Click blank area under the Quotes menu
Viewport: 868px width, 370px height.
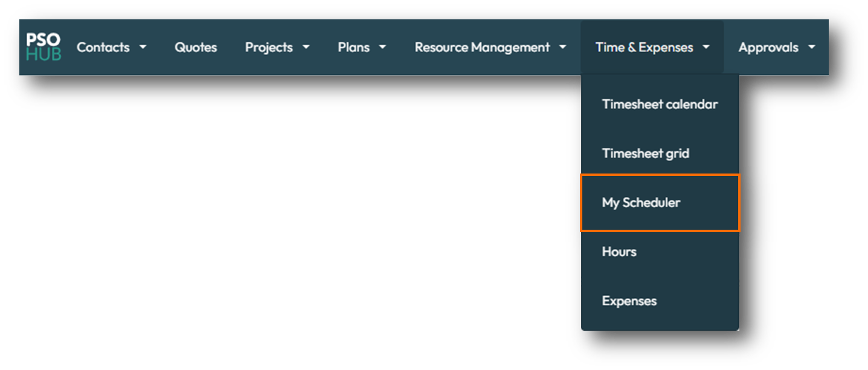tap(196, 181)
